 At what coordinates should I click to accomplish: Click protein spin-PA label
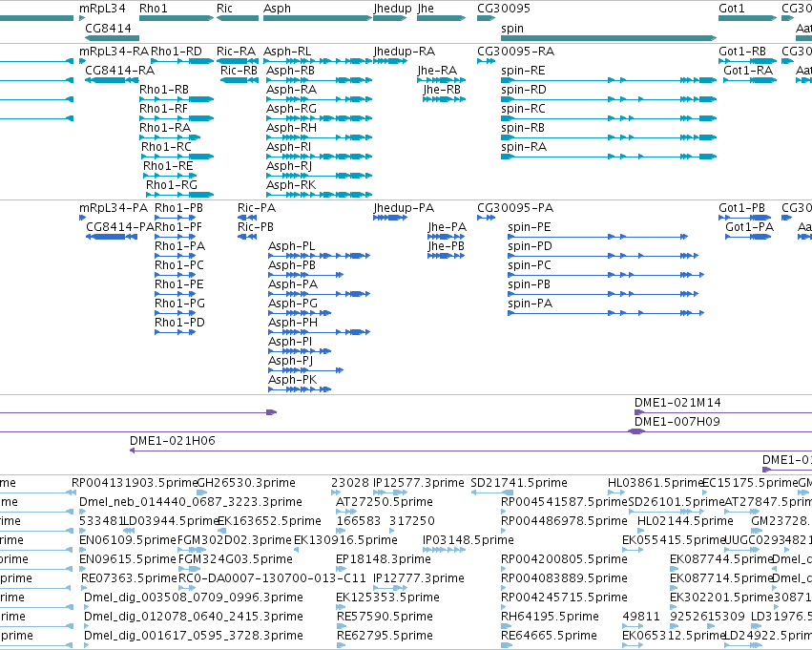coord(530,304)
